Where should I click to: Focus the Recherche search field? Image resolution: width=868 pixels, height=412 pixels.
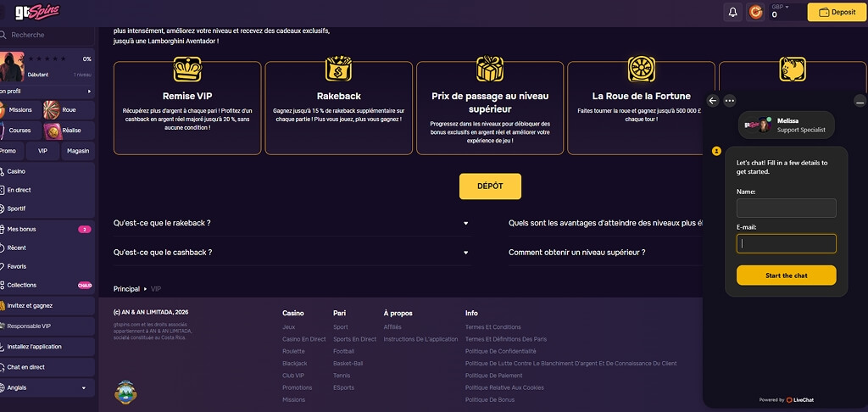point(47,35)
